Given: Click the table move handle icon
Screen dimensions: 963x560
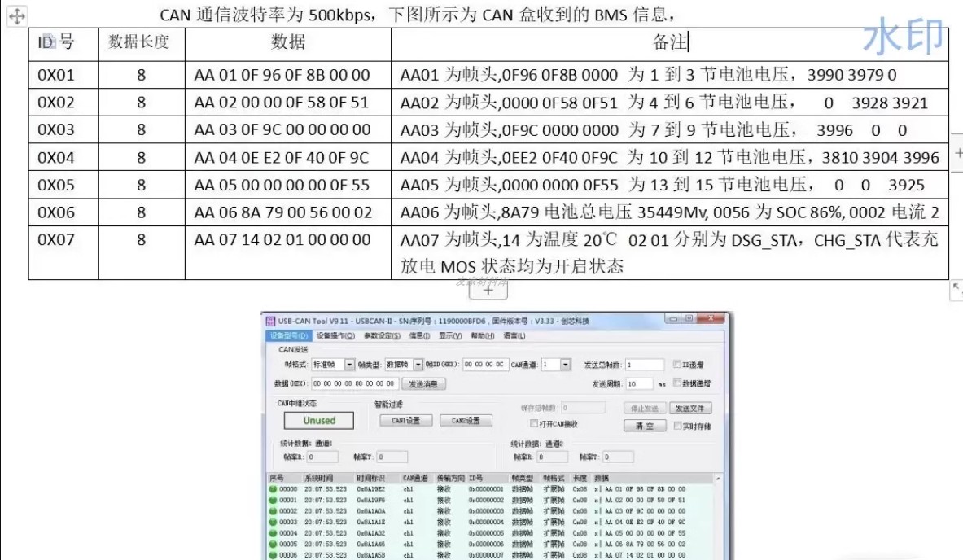Looking at the screenshot, I should (16, 16).
